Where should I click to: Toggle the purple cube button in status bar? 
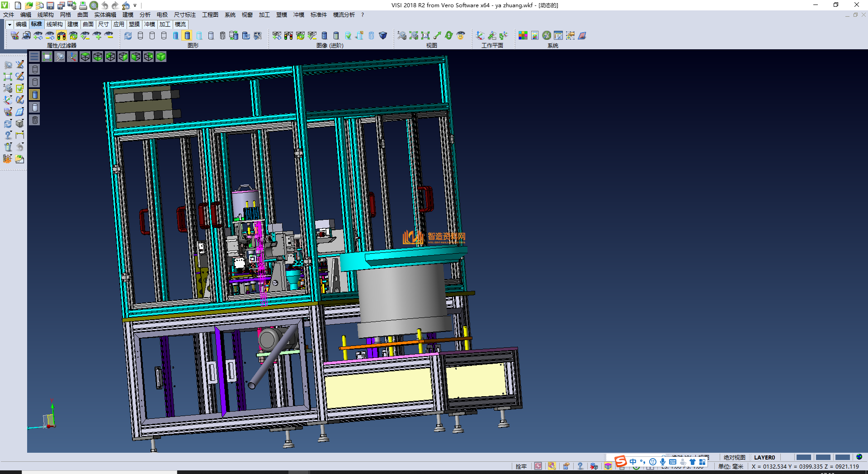tap(608, 466)
